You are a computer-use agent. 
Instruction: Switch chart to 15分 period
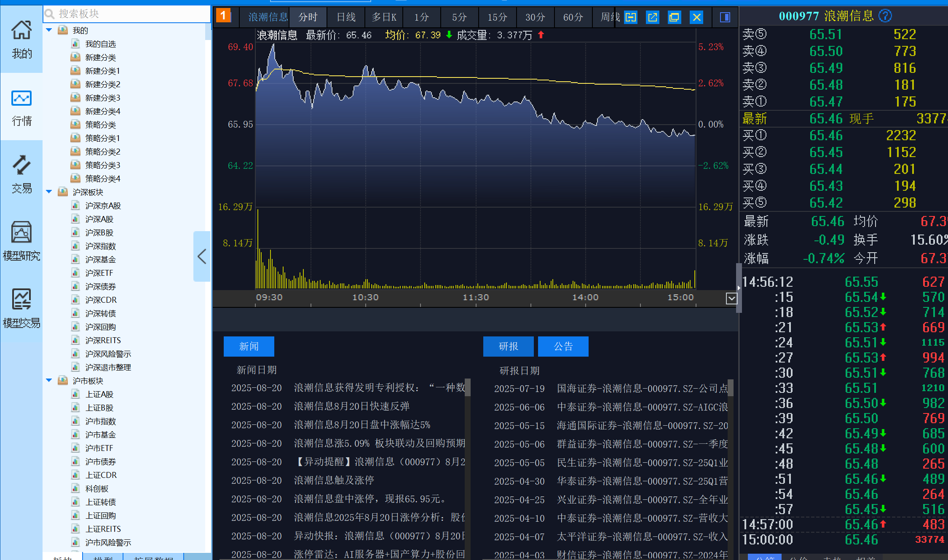pos(498,17)
